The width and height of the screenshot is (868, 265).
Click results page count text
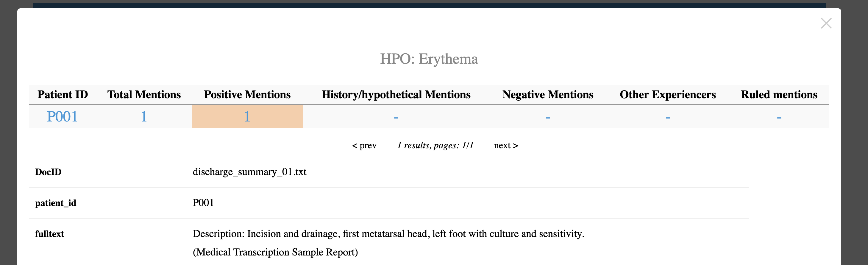[435, 145]
